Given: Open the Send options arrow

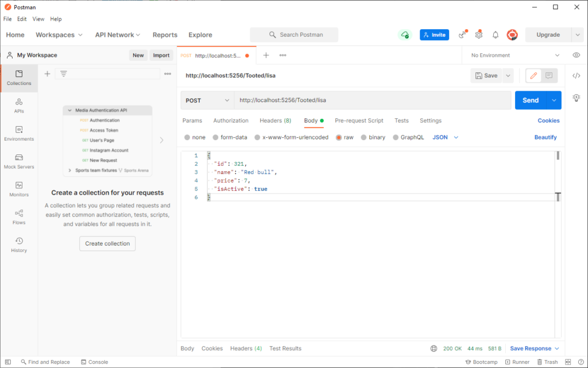Looking at the screenshot, I should coord(554,100).
